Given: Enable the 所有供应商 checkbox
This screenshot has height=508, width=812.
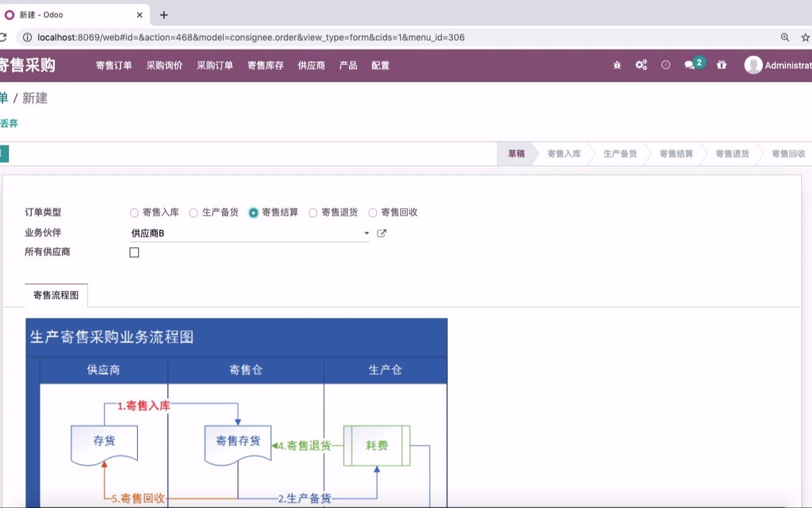Looking at the screenshot, I should 134,252.
